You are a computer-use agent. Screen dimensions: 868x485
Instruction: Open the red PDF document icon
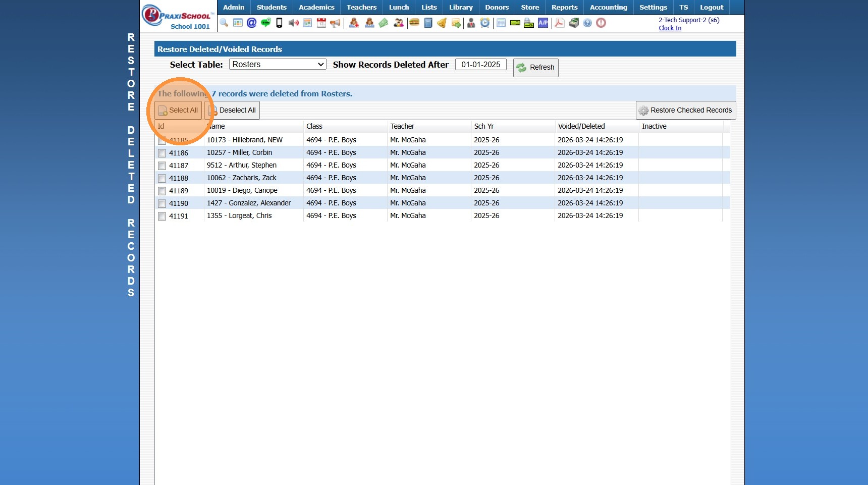[x=559, y=23]
